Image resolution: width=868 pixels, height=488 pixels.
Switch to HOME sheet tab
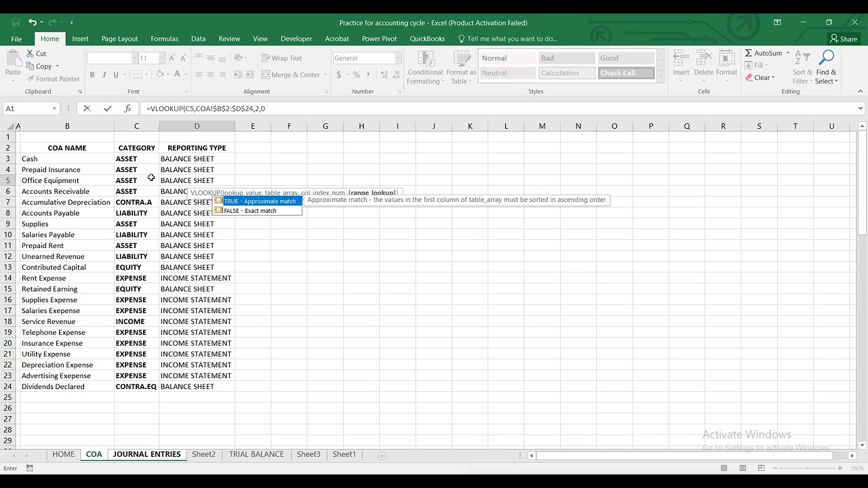pos(63,454)
